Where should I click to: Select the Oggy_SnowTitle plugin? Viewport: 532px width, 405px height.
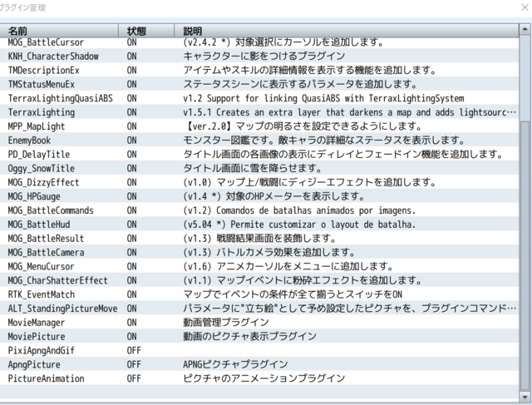click(41, 168)
